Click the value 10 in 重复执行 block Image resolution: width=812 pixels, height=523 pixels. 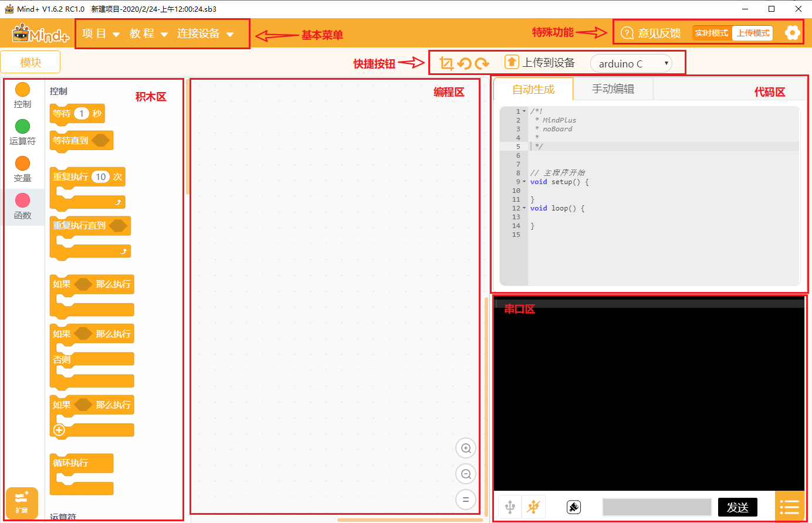pos(101,177)
